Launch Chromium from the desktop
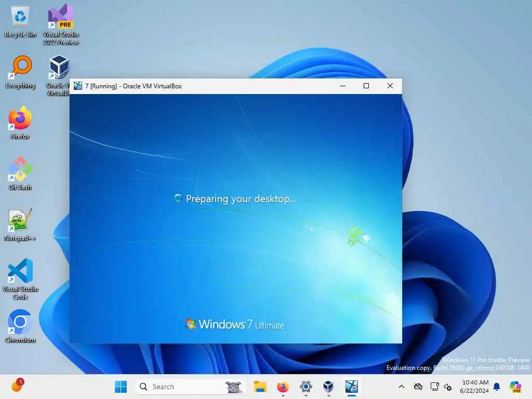This screenshot has height=399, width=532. coord(20,326)
